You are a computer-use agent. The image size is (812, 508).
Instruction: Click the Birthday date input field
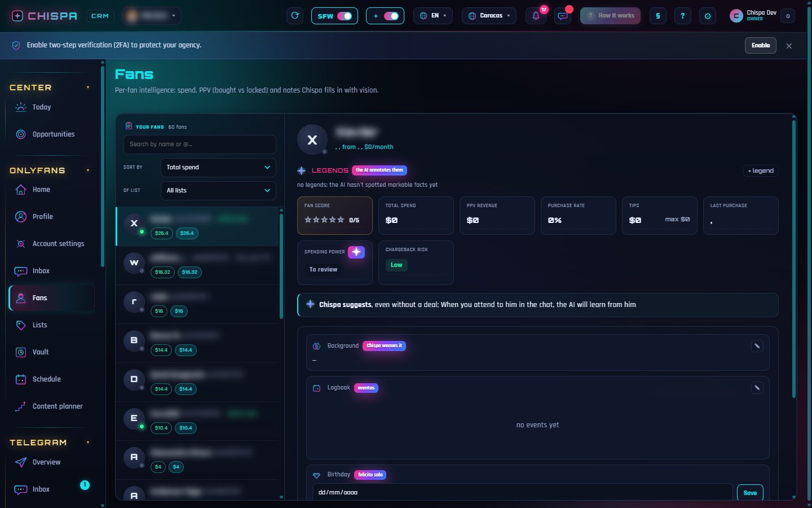522,493
